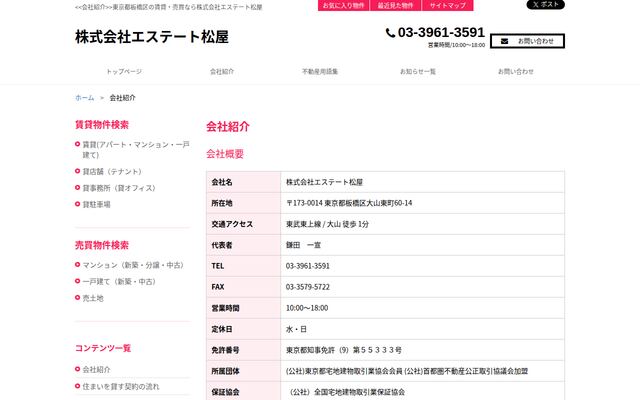Screen dimensions: 640x400
Task: Click the 所属団体 row label cell
Action: 243,371
